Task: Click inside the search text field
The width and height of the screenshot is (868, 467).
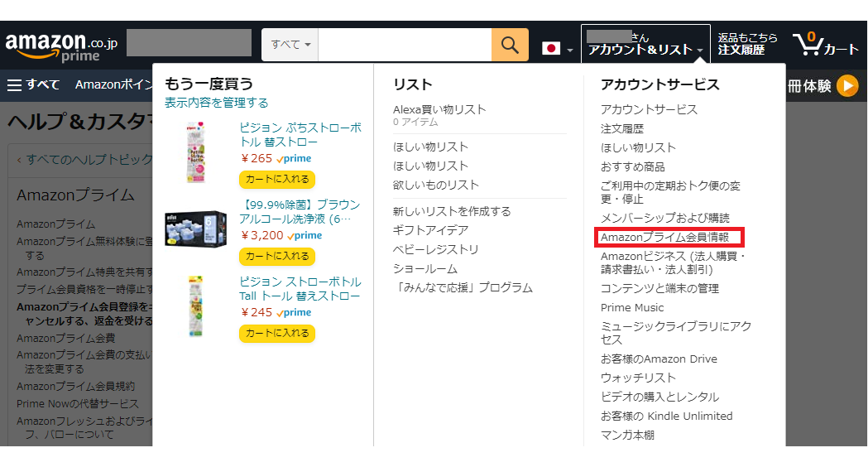Action: (x=405, y=45)
